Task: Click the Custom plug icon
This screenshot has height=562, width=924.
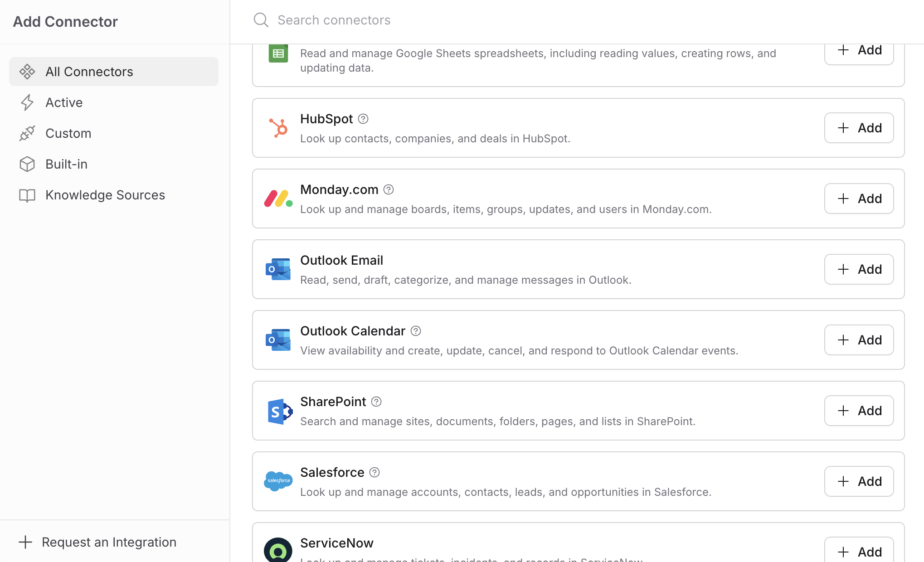Action: tap(27, 133)
